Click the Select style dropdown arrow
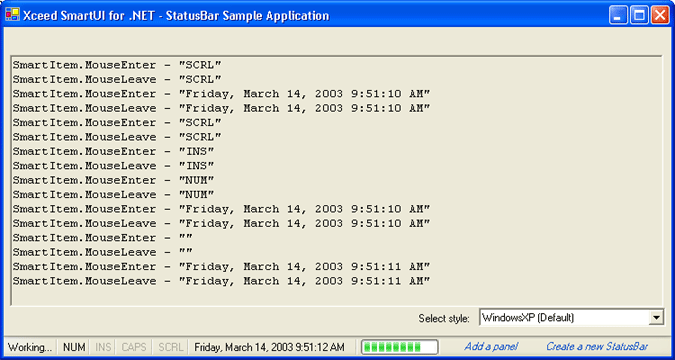The image size is (675, 360). (x=656, y=318)
